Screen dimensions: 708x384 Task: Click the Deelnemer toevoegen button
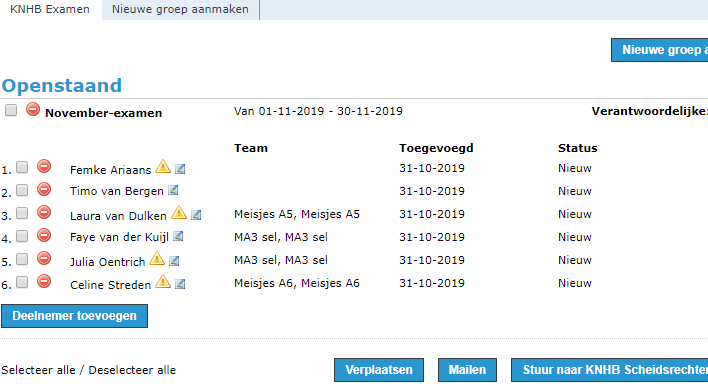click(75, 316)
